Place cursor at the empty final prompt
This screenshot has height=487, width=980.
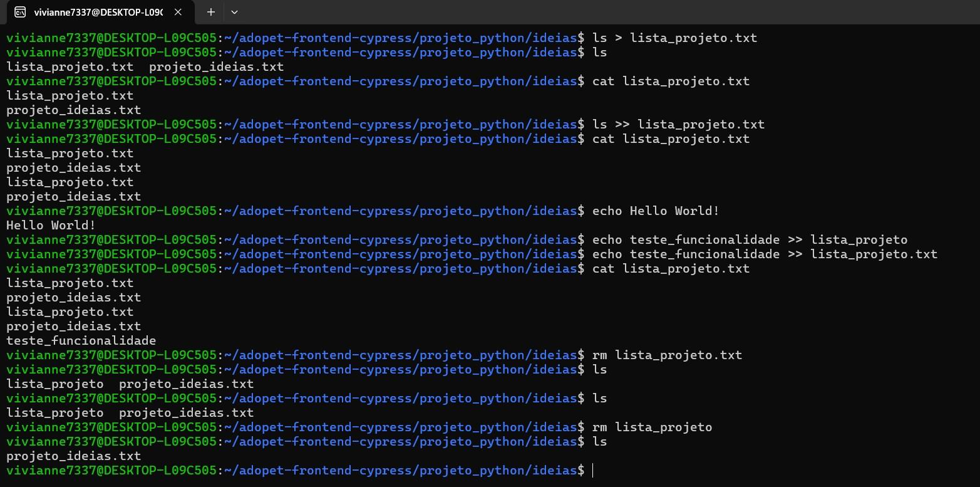pyautogui.click(x=592, y=471)
